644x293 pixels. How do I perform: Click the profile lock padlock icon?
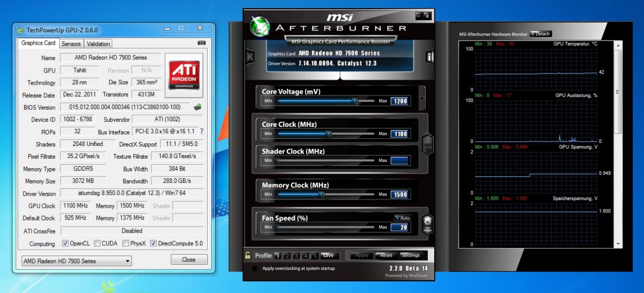(248, 255)
